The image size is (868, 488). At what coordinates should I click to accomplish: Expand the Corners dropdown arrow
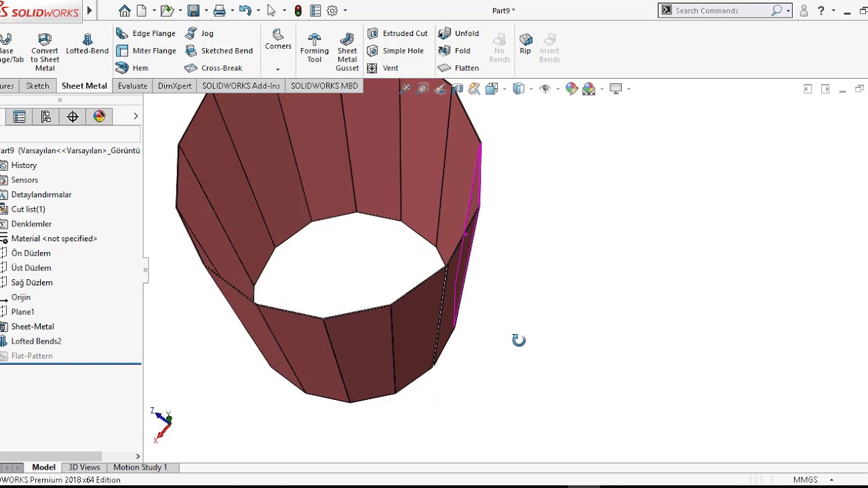pos(277,69)
